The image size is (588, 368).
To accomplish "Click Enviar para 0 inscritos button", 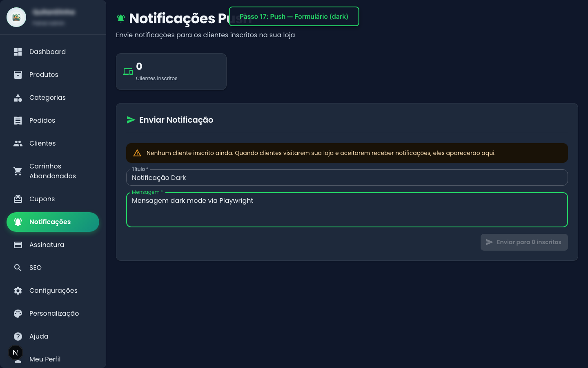I will point(524,242).
